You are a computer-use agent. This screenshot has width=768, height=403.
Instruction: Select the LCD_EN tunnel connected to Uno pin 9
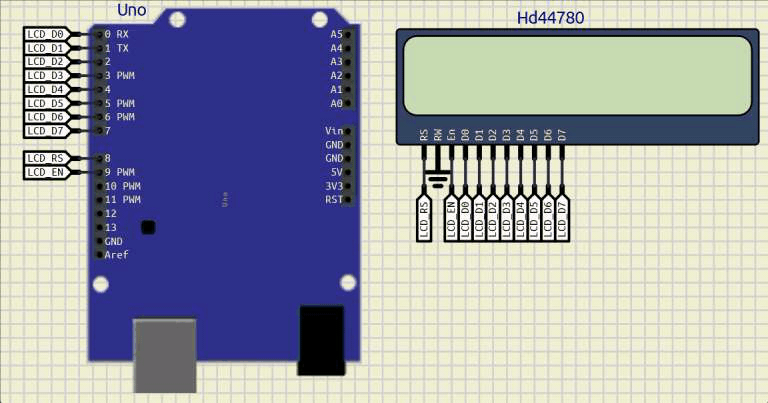click(45, 172)
